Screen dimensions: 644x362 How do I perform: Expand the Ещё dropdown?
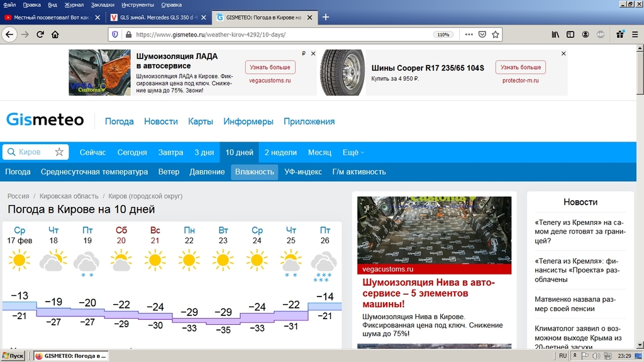(353, 152)
